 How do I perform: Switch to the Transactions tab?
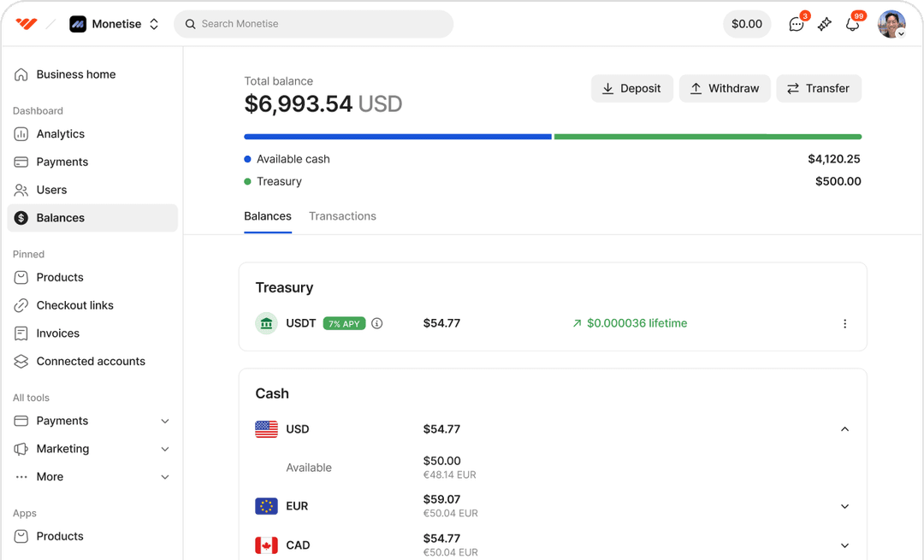pos(342,215)
